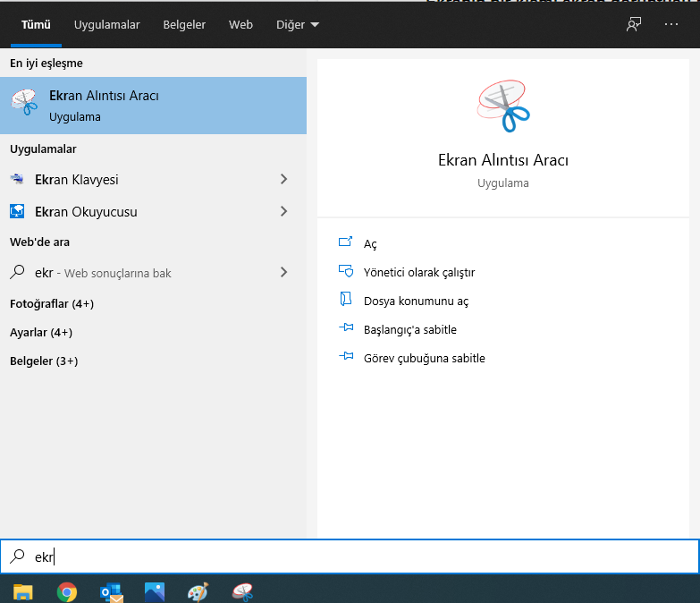The height and width of the screenshot is (603, 700).
Task: Choose Başlangıç'a sabitle
Action: point(409,329)
